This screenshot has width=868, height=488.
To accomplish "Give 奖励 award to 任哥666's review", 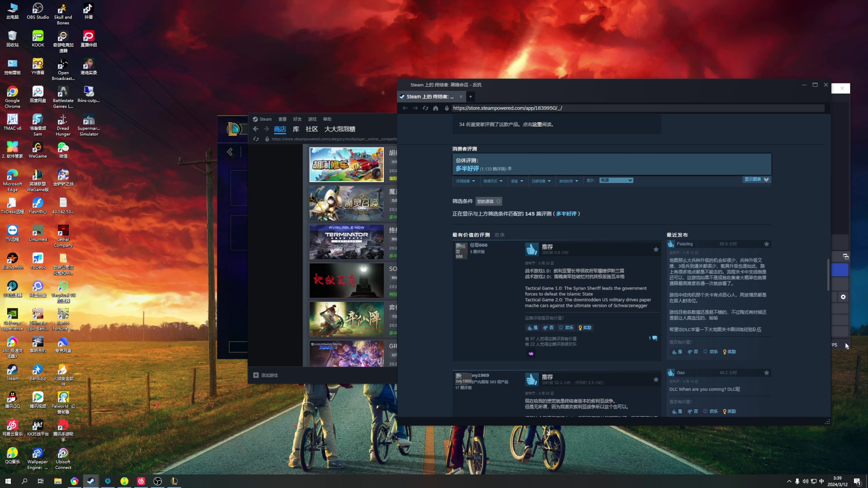I will click(x=585, y=328).
